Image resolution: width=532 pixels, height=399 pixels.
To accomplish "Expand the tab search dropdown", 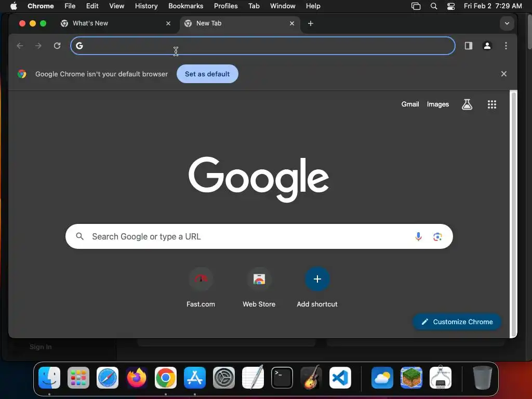I will click(x=507, y=23).
